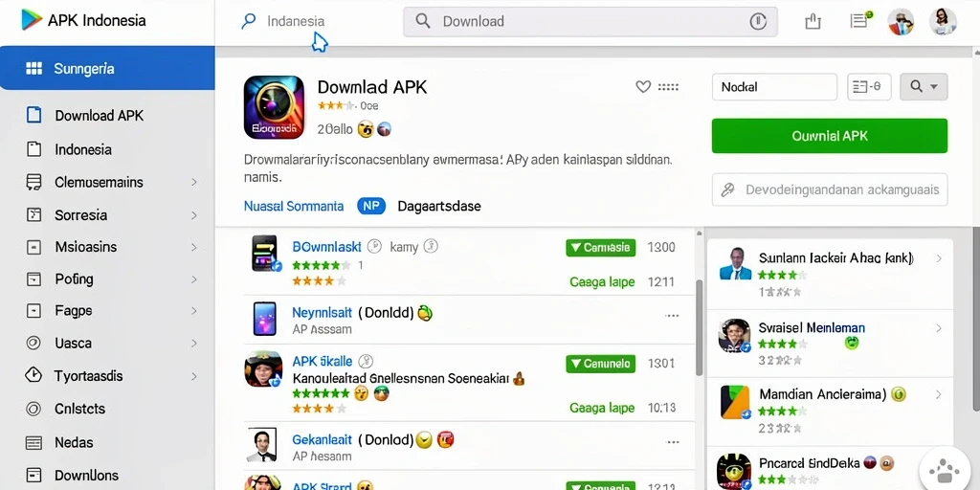Click the Devodeinguandanan ackamguaais field

(830, 189)
